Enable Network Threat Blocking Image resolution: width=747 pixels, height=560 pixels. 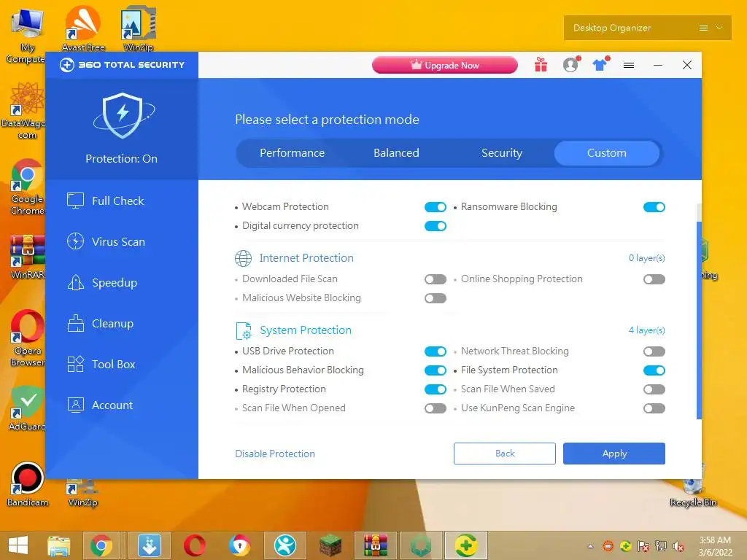click(654, 351)
